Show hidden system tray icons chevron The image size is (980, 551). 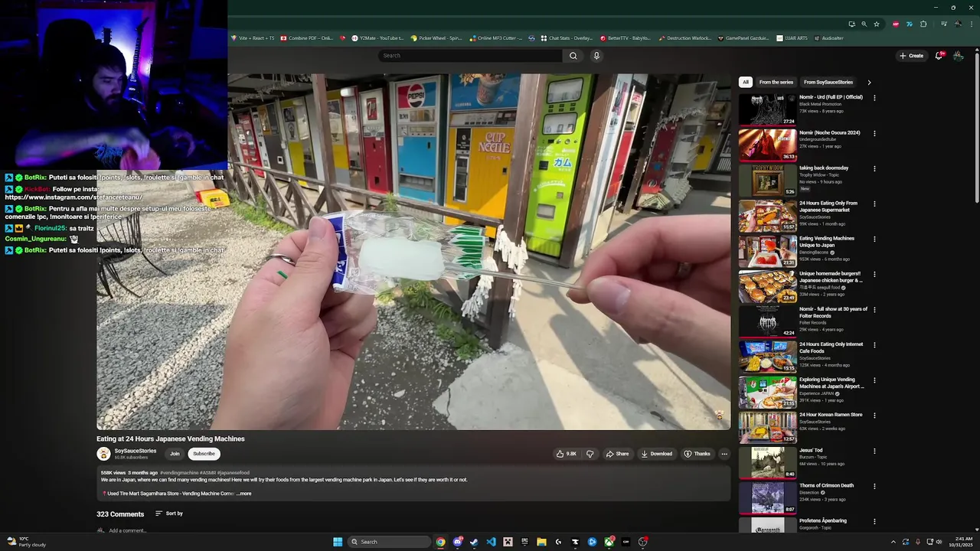[893, 542]
